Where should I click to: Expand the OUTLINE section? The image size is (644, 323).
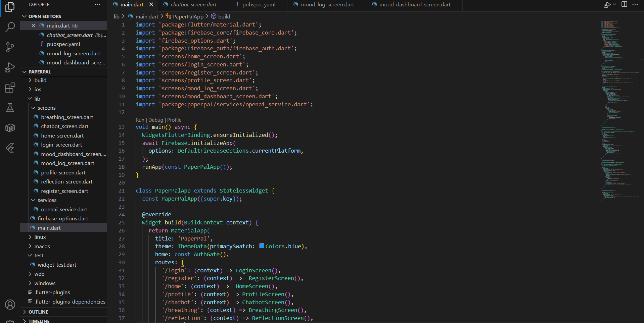38,312
